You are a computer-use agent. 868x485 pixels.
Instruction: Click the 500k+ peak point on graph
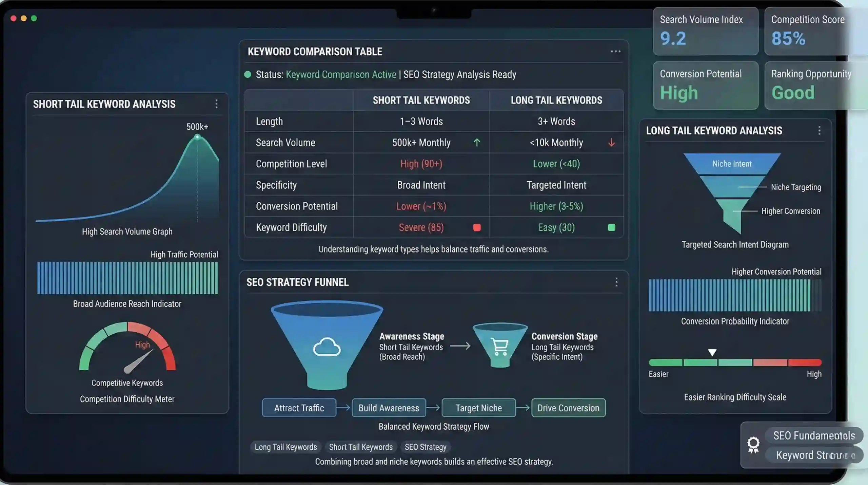pyautogui.click(x=197, y=137)
